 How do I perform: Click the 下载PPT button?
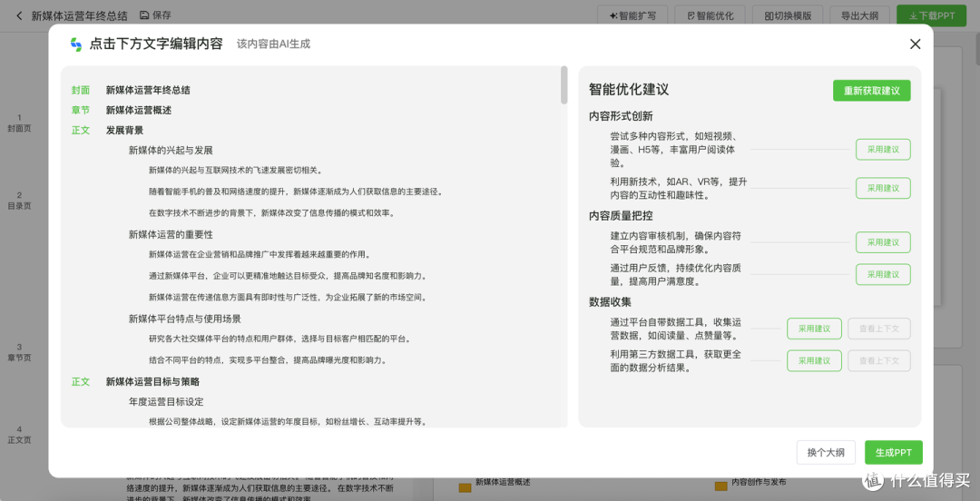click(x=930, y=15)
